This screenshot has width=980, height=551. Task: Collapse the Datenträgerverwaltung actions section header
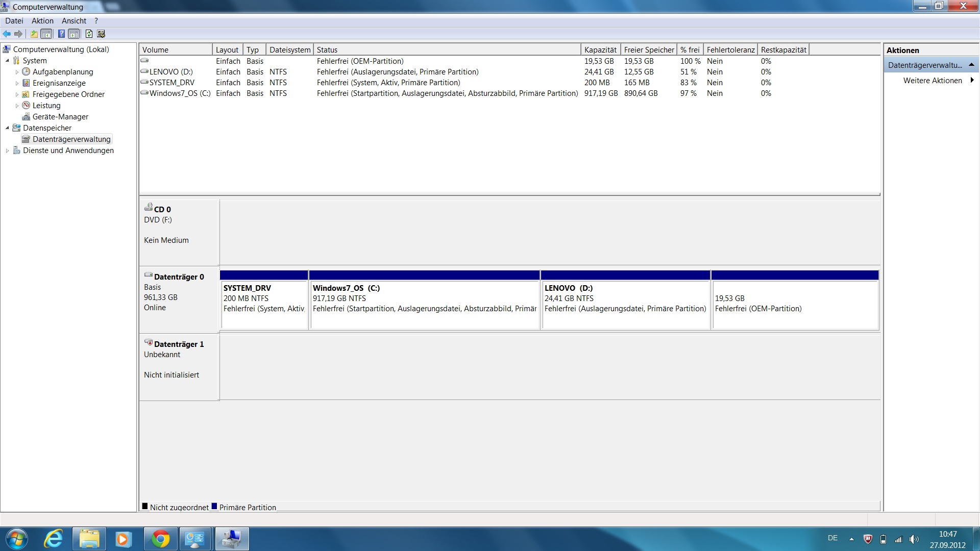[971, 65]
